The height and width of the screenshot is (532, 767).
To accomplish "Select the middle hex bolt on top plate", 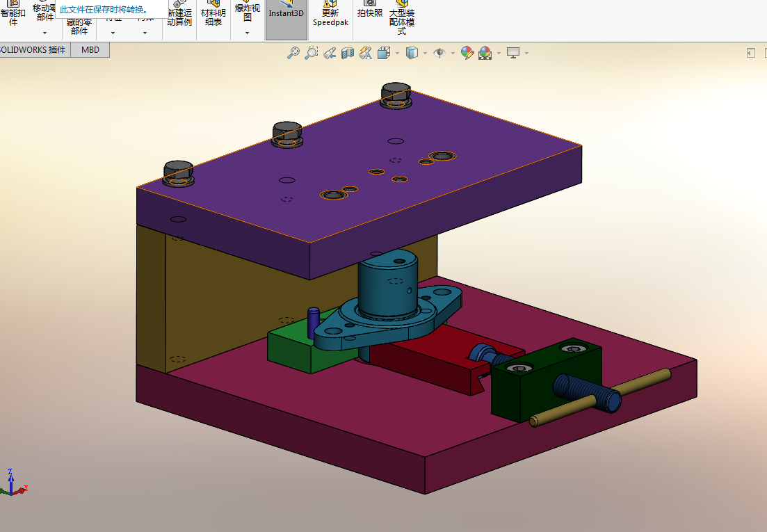I will coord(286,133).
